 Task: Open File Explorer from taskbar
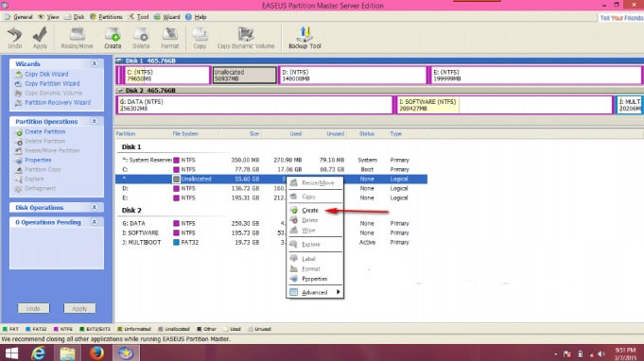[x=67, y=352]
